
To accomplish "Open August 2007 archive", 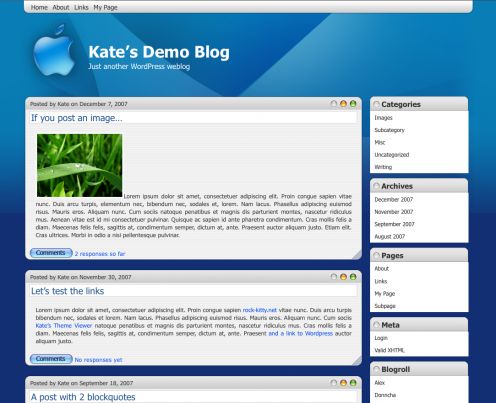I will (x=390, y=236).
